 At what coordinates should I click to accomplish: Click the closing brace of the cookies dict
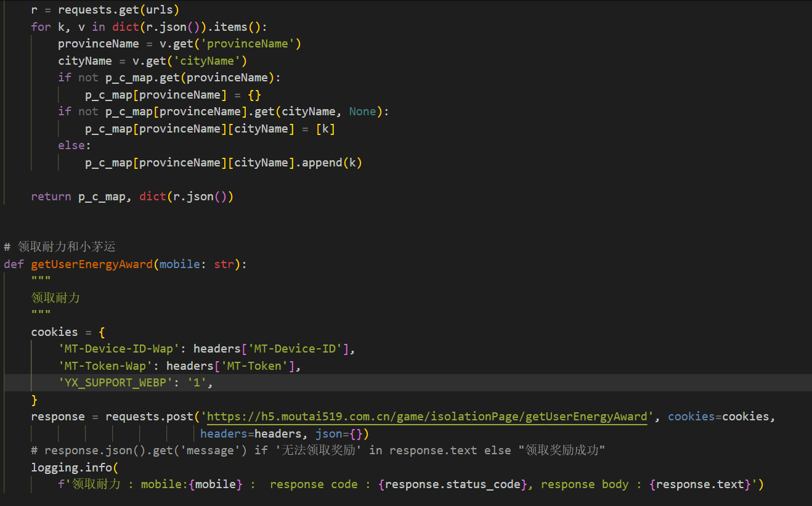(x=35, y=400)
